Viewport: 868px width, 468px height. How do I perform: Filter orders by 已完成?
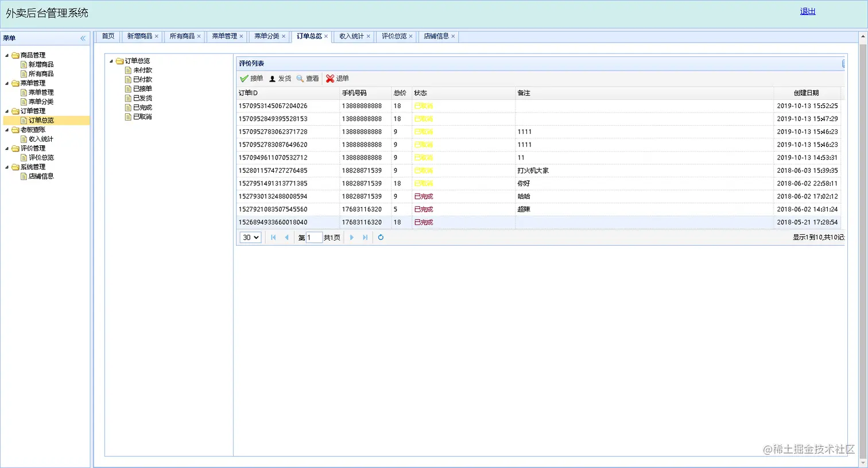(x=142, y=107)
